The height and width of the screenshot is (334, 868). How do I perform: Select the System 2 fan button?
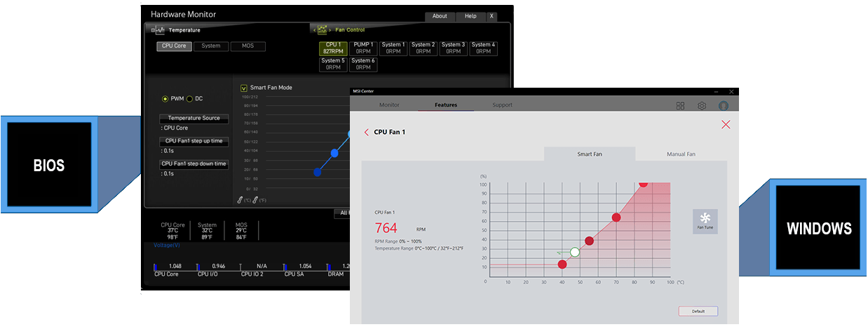coord(423,48)
